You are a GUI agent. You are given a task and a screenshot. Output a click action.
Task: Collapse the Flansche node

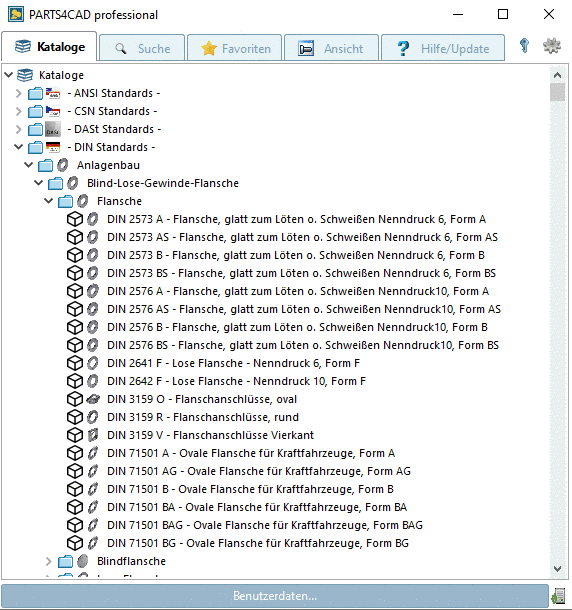[49, 201]
